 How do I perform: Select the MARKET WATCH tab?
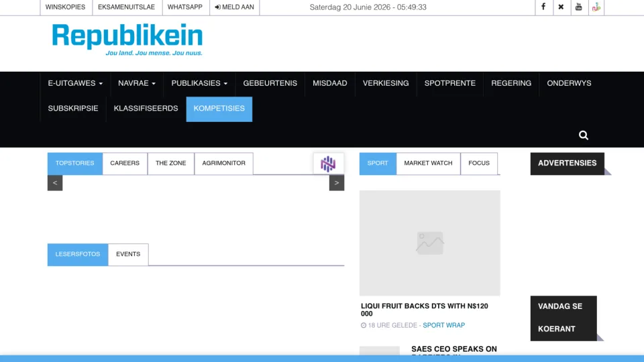[x=429, y=164]
